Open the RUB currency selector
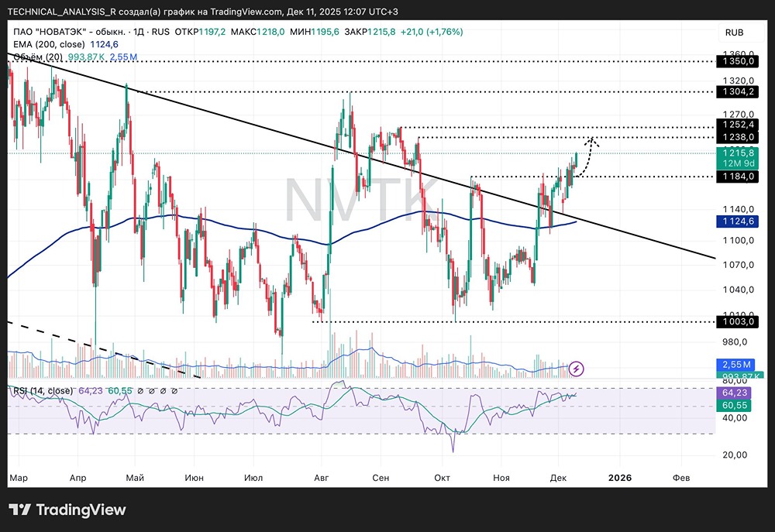 [x=734, y=33]
